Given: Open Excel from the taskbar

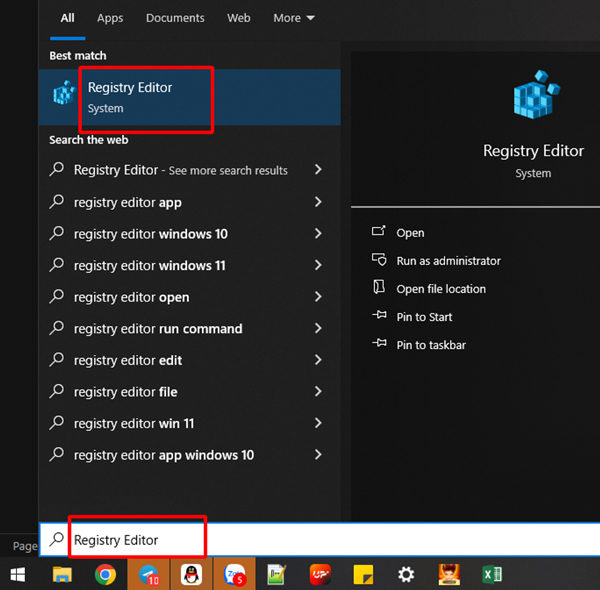Looking at the screenshot, I should 492,575.
